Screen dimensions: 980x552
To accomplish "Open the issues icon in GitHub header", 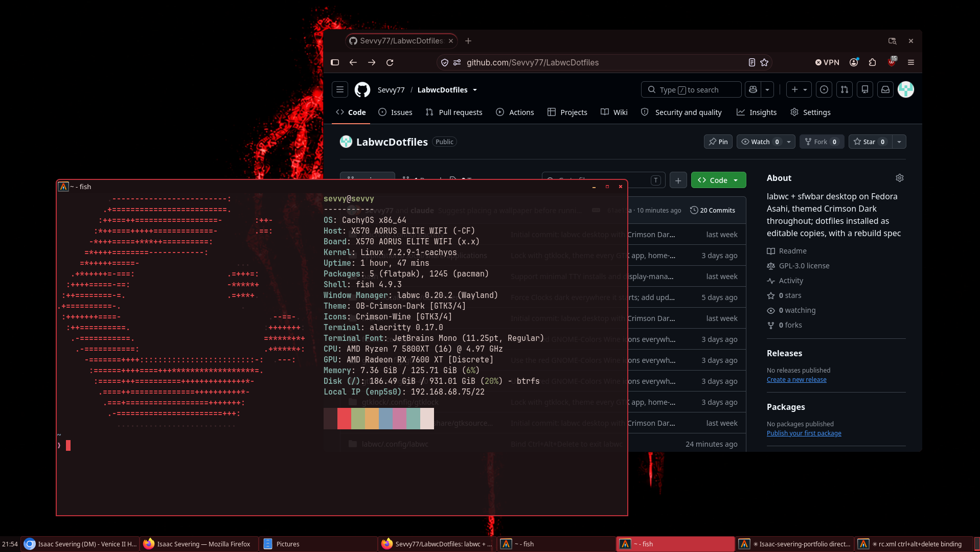I will pyautogui.click(x=824, y=89).
